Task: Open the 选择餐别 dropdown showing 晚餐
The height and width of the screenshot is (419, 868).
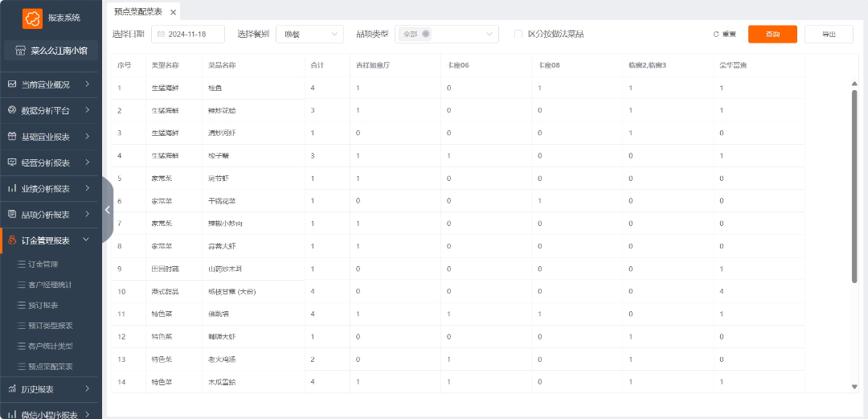Action: click(x=309, y=34)
